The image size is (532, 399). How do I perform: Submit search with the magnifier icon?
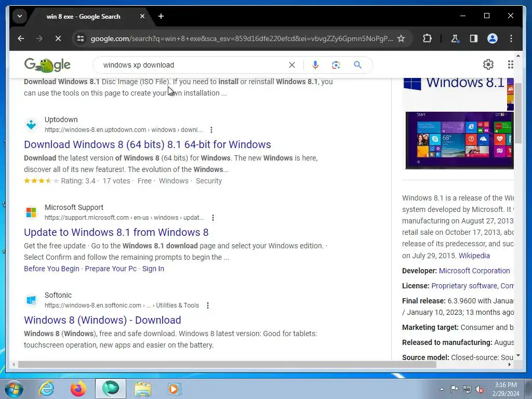pos(357,65)
